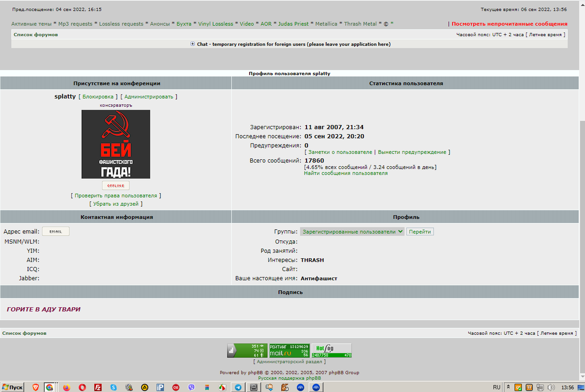Click the OFFLINE status badge
This screenshot has height=392, width=585.
tap(116, 185)
